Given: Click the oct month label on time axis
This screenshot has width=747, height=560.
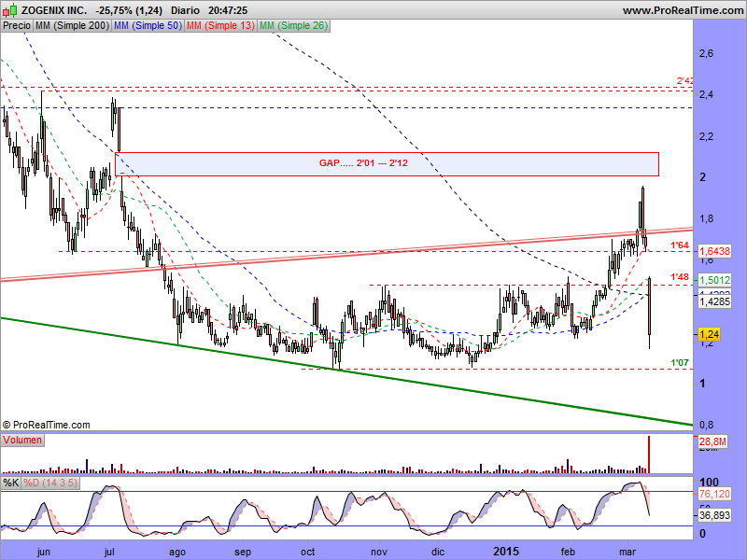Looking at the screenshot, I should click(308, 552).
